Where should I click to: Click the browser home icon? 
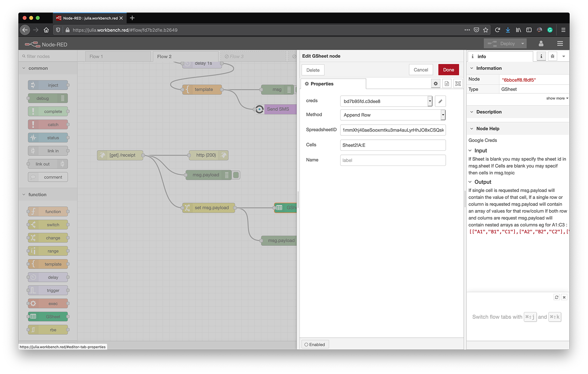coord(46,30)
